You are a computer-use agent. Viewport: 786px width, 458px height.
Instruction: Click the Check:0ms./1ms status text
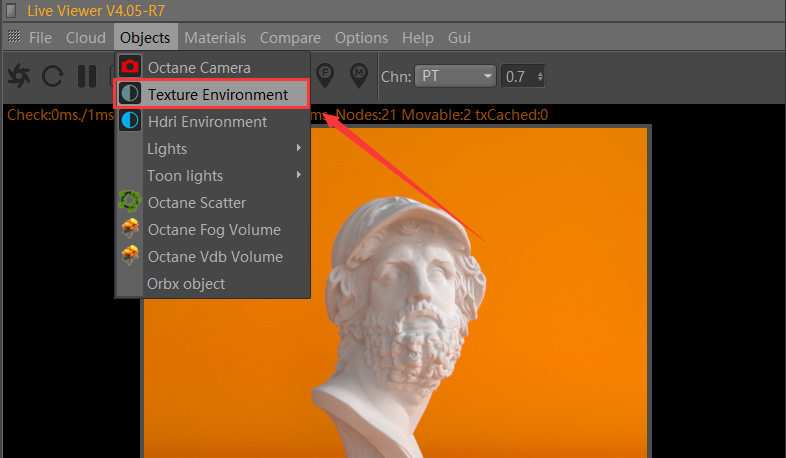61,115
